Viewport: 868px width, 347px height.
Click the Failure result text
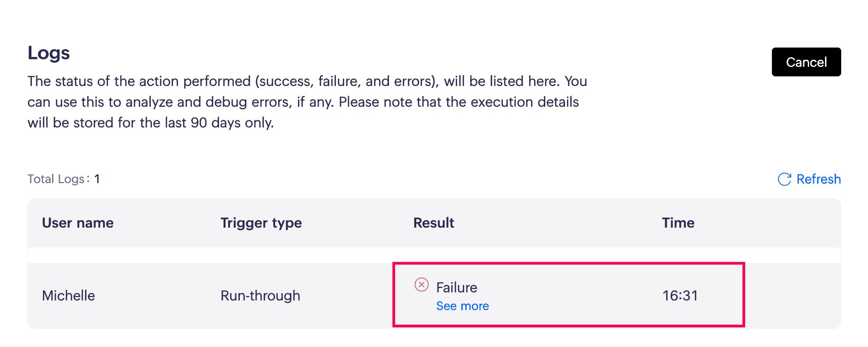(x=457, y=287)
